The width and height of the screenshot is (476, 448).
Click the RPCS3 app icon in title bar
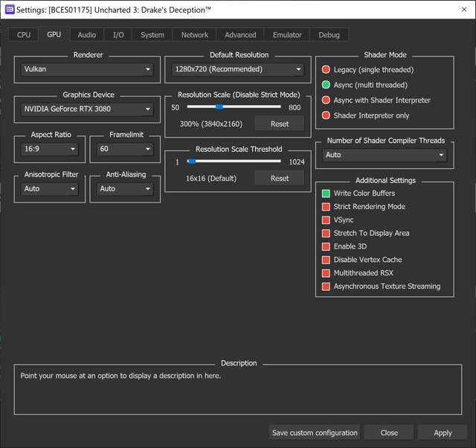tap(10, 10)
